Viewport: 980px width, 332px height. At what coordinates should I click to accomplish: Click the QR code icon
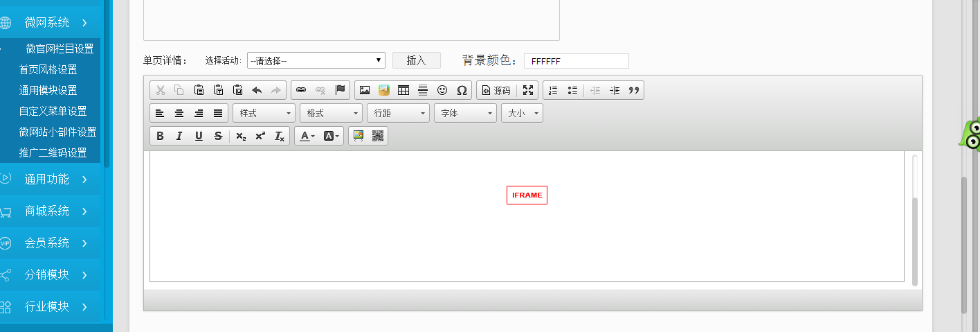point(378,136)
